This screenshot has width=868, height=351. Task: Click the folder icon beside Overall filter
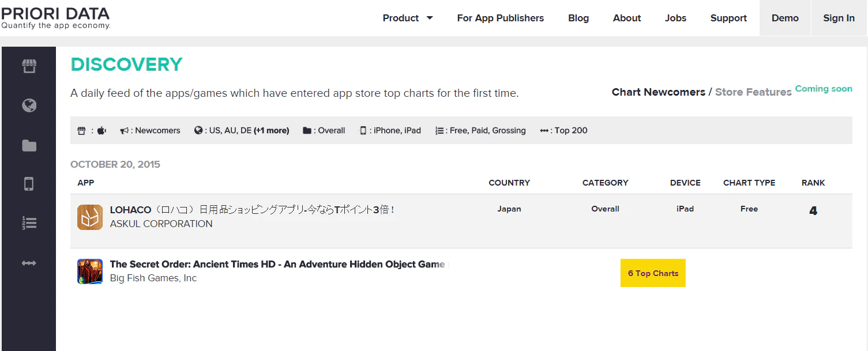(x=307, y=131)
